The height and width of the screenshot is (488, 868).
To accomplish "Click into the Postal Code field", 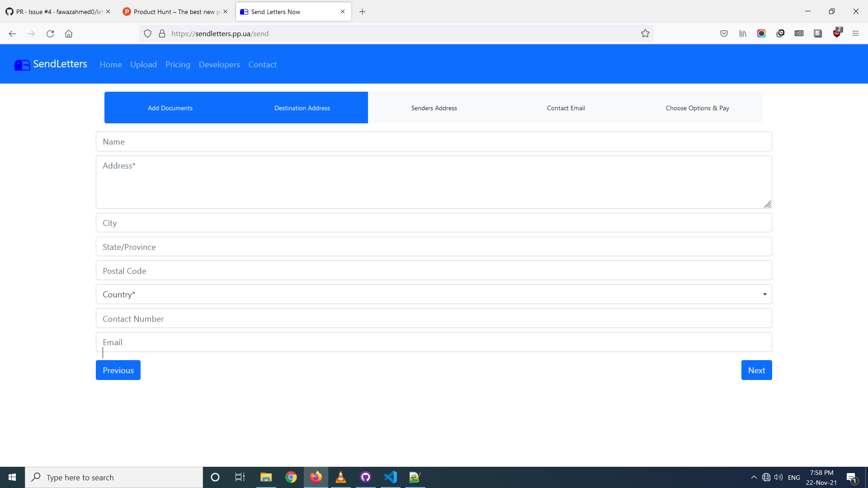I will pyautogui.click(x=434, y=271).
